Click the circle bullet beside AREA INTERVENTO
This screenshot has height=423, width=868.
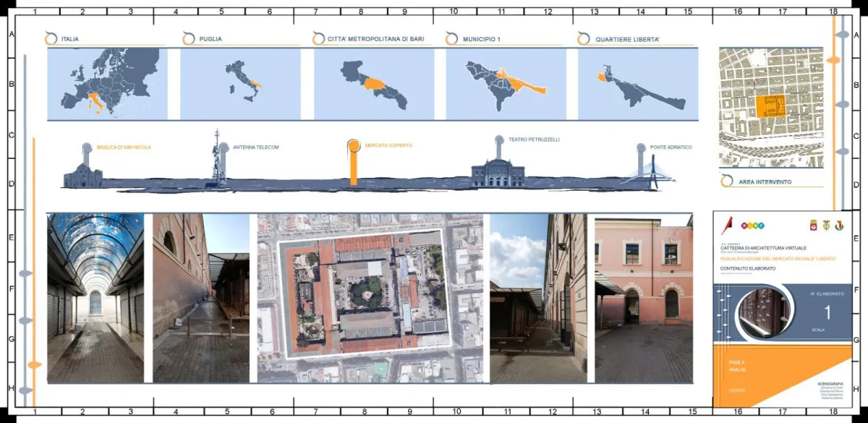pos(726,181)
